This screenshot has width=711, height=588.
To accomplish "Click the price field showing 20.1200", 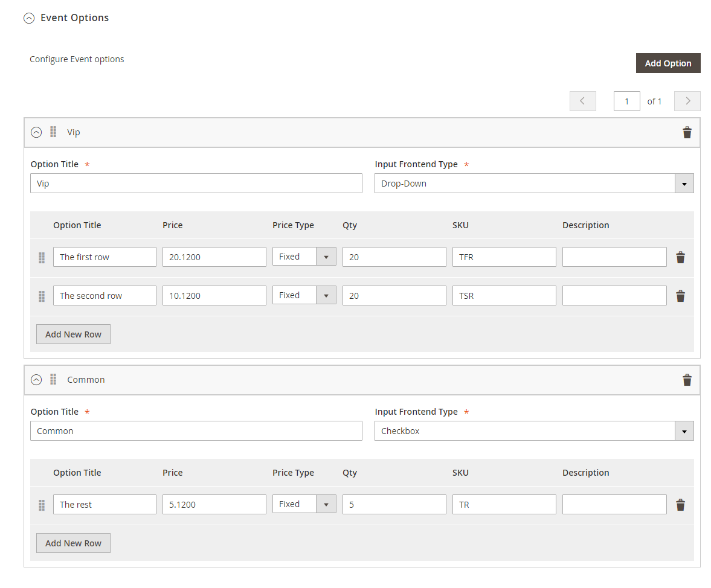I will (214, 257).
